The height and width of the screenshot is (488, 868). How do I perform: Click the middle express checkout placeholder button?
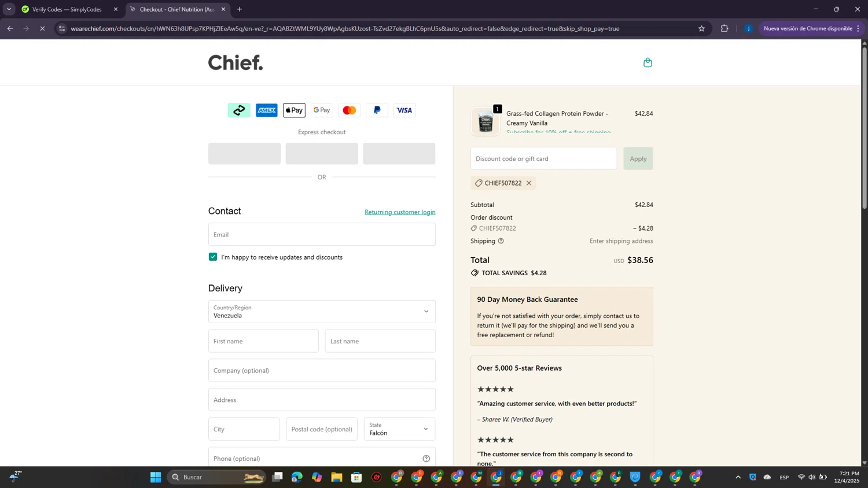click(x=322, y=154)
